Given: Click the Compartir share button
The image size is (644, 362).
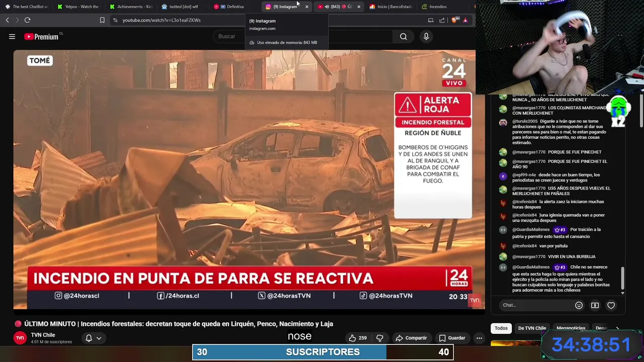Looking at the screenshot, I should [x=411, y=338].
